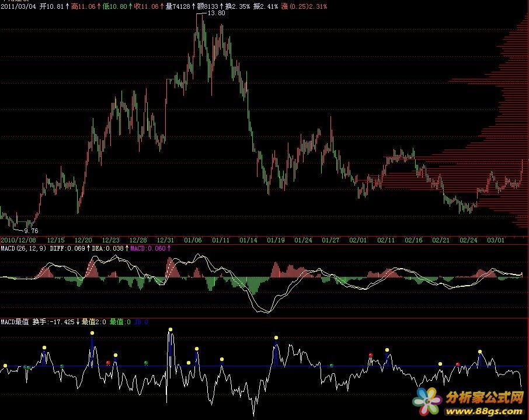
Task: Select the closing price 收11.06
Action: point(146,6)
